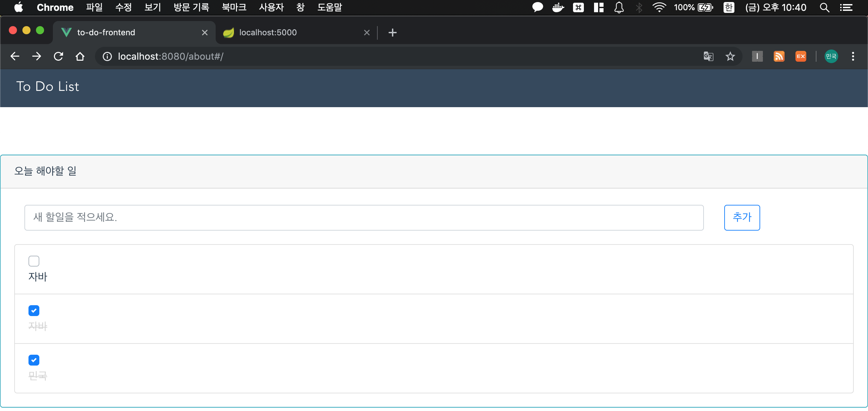Go back with the back arrow
The height and width of the screenshot is (411, 868).
[x=15, y=56]
